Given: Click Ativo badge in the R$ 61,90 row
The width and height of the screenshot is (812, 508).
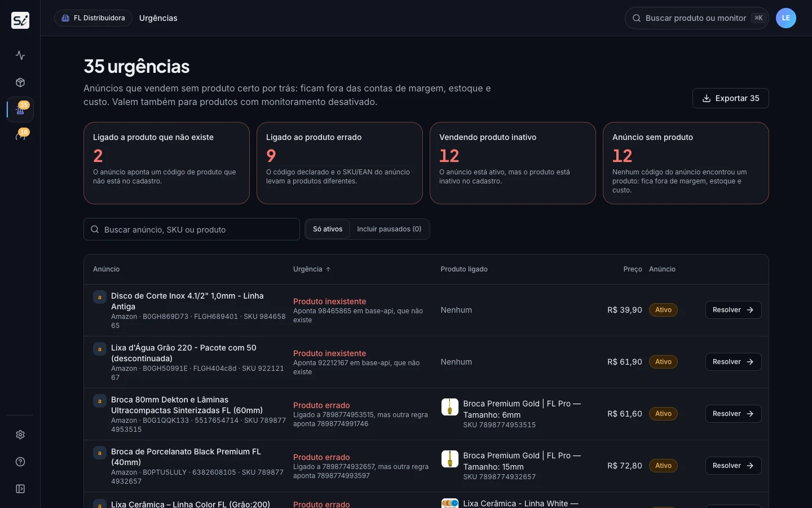Looking at the screenshot, I should tap(663, 362).
